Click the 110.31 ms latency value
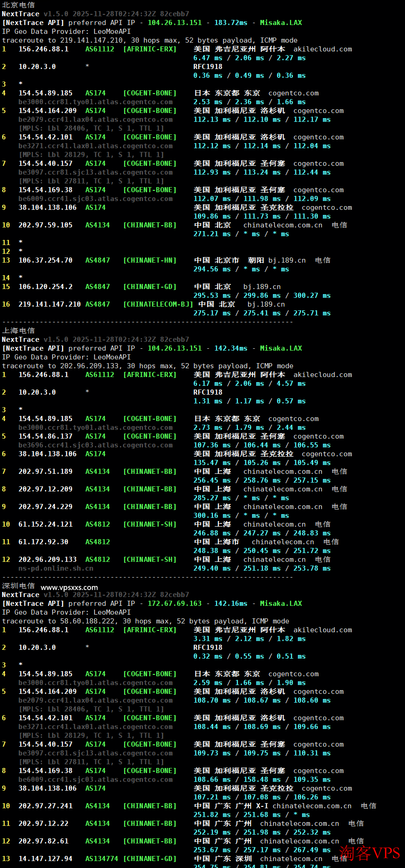 (x=312, y=753)
